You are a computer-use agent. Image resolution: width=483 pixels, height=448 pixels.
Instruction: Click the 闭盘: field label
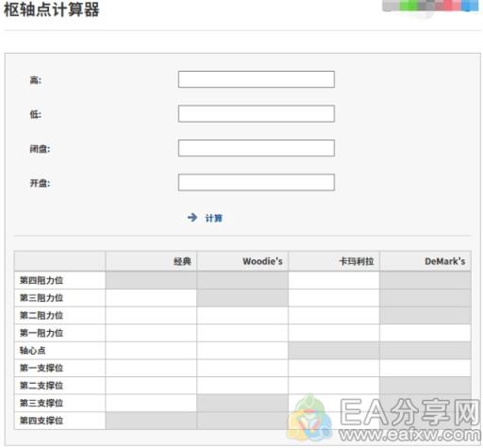pos(40,149)
